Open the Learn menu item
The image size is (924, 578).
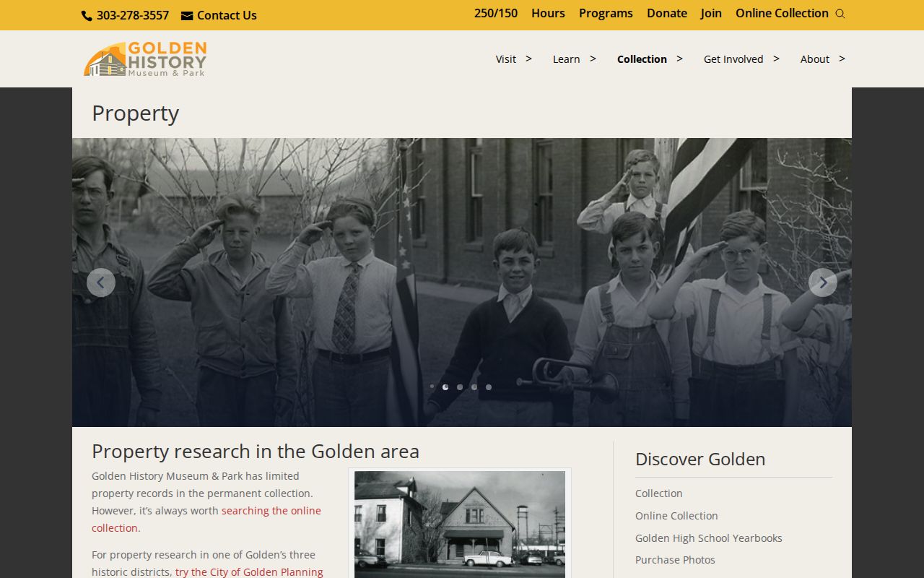[x=567, y=59]
